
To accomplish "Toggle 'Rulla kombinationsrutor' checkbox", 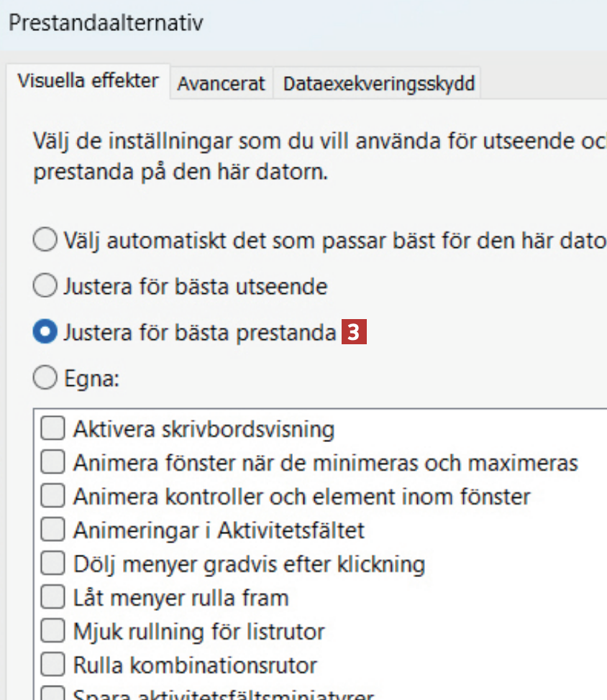I will point(53,666).
